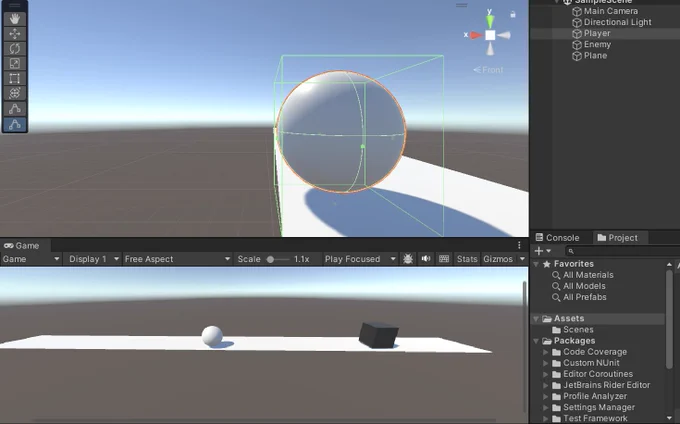This screenshot has width=680, height=424.
Task: Select All Materials saved search
Action: (588, 275)
